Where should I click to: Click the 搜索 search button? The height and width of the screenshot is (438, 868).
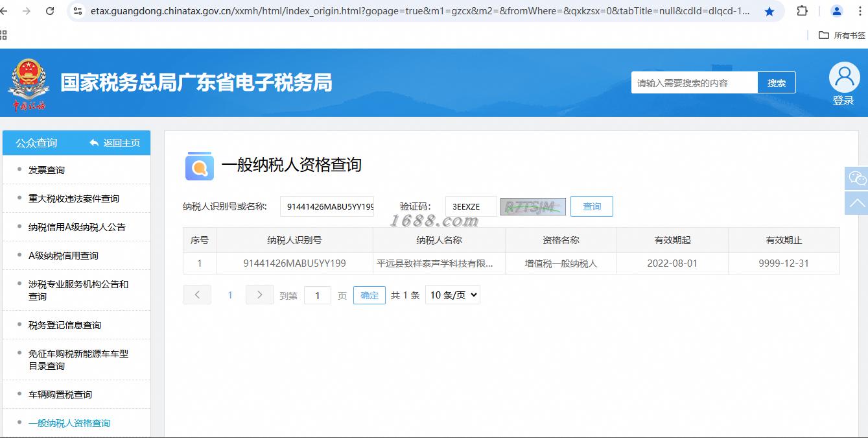point(777,82)
